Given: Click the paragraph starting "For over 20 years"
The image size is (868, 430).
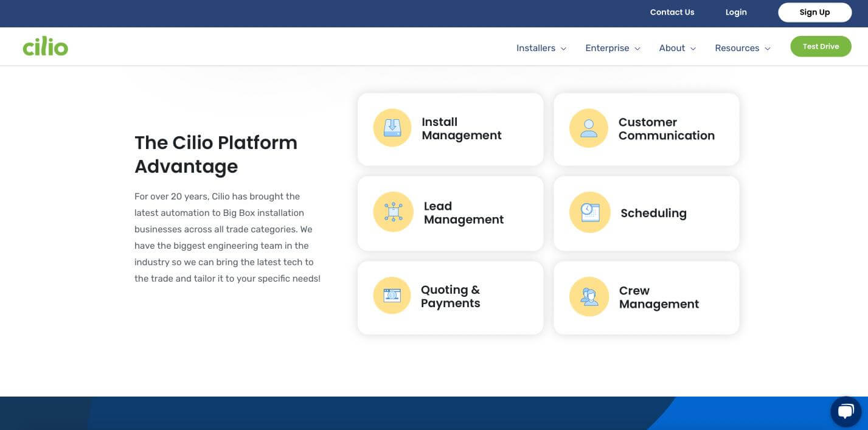Looking at the screenshot, I should point(227,237).
